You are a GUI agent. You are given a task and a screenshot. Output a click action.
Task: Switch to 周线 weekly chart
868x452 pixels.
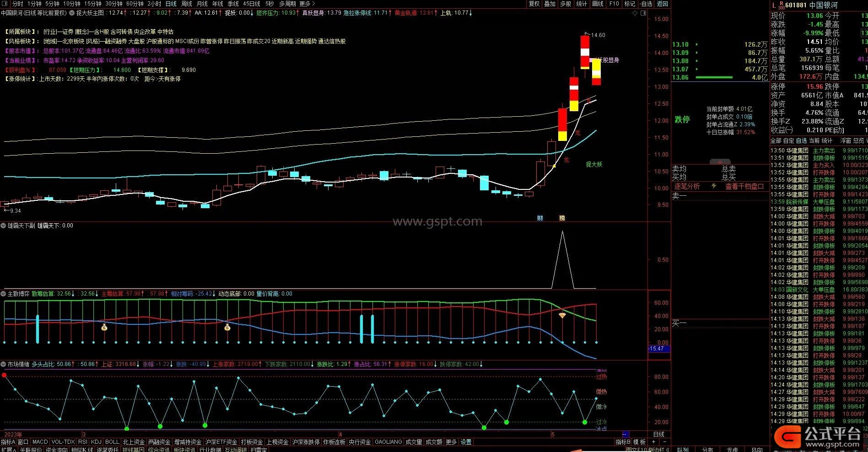187,4
